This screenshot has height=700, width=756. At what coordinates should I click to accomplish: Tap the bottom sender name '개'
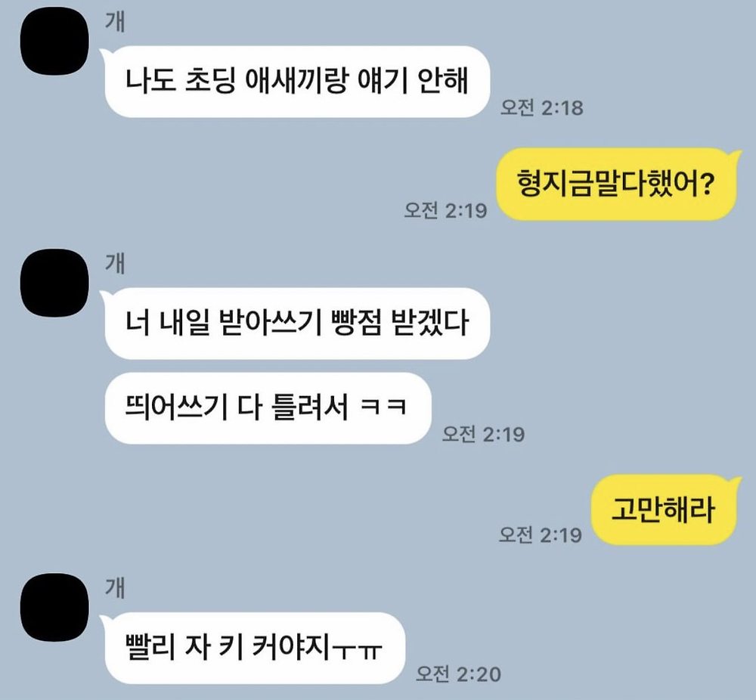(x=115, y=588)
